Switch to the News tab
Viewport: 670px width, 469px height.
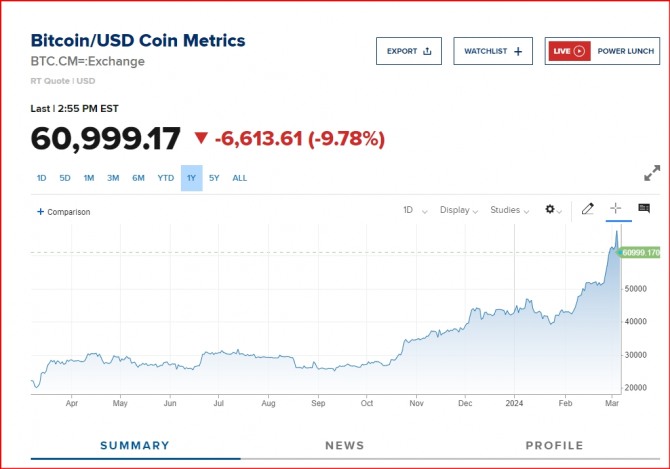point(345,445)
